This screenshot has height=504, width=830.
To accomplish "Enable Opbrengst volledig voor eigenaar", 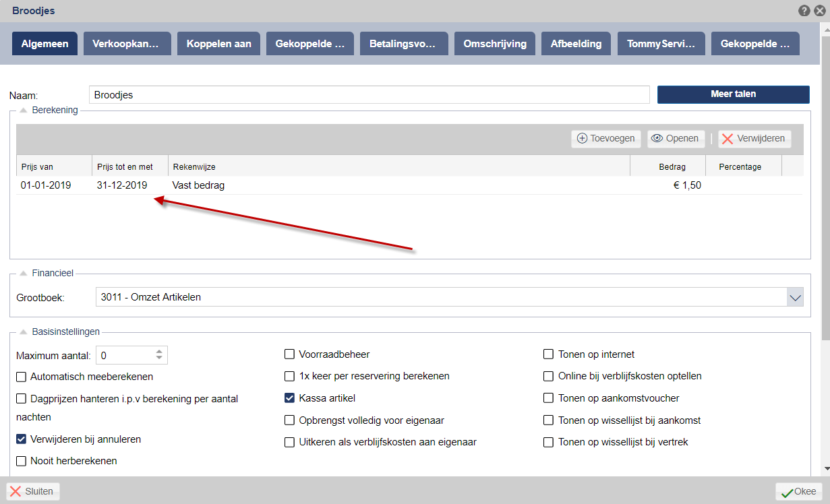I will 290,420.
